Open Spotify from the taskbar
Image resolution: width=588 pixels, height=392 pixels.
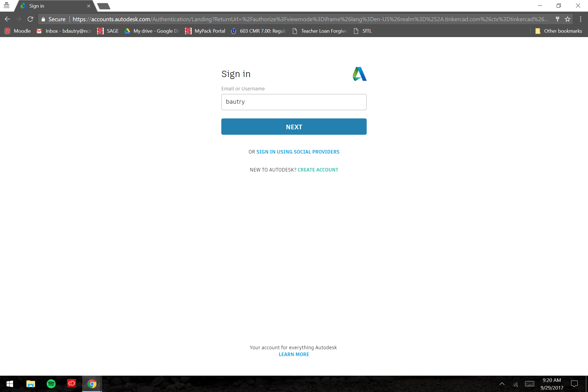[51, 384]
